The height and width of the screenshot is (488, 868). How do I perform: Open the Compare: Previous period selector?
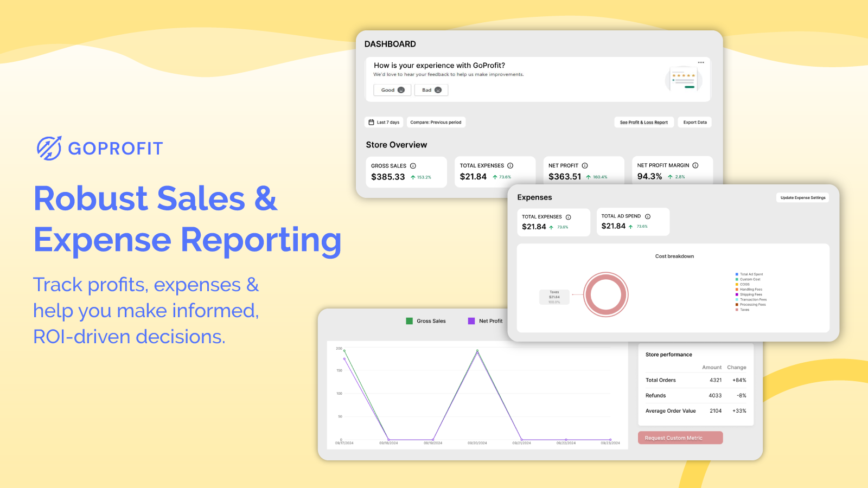tap(436, 122)
